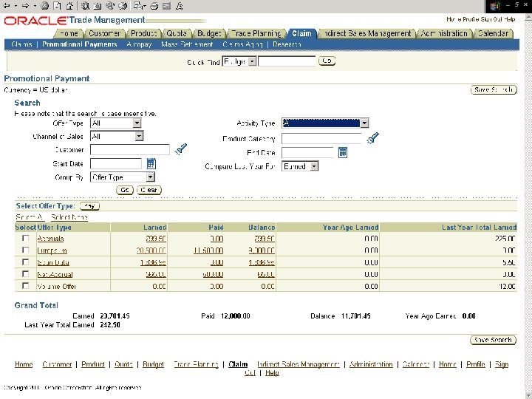Open the Forward history dropdown arrow
The image size is (532, 399).
coord(34,6)
